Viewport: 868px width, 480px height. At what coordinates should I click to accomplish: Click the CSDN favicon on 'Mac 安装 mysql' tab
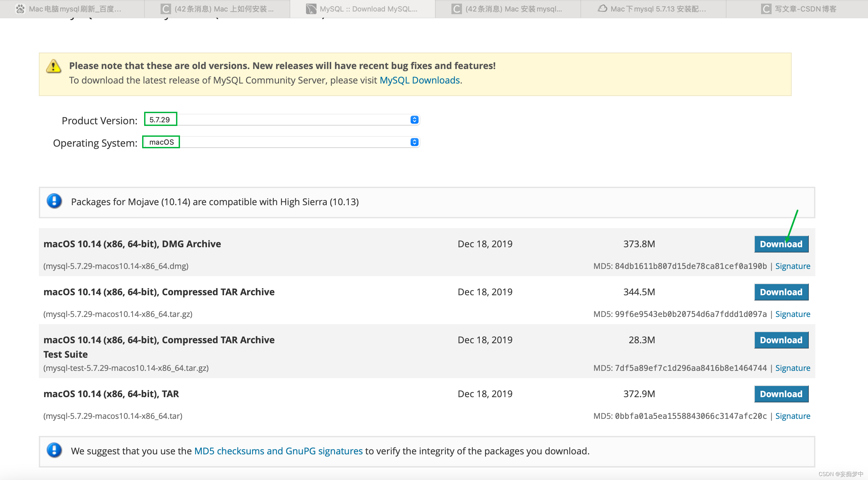click(x=456, y=9)
